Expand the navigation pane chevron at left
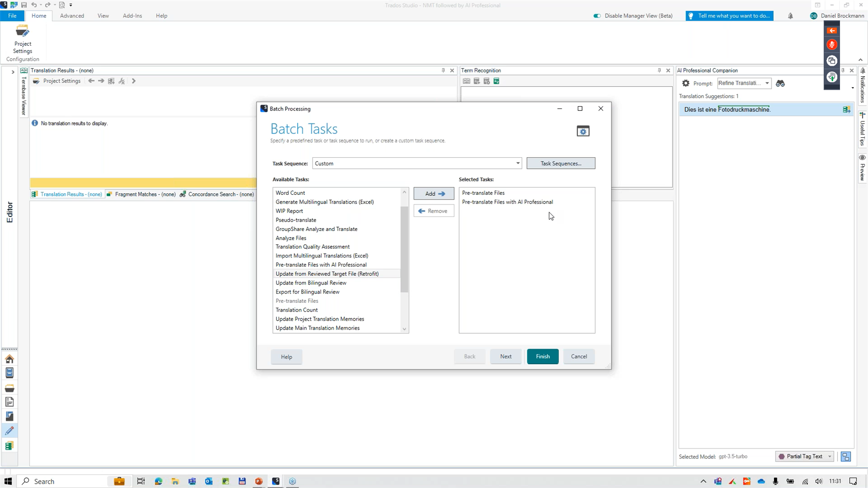Viewport: 868px width, 488px height. pyautogui.click(x=13, y=72)
